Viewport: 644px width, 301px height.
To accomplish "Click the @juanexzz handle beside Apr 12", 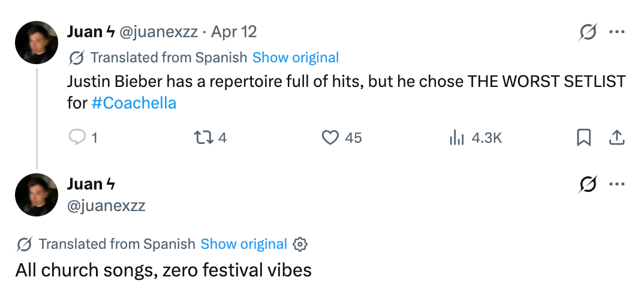I will pyautogui.click(x=159, y=32).
